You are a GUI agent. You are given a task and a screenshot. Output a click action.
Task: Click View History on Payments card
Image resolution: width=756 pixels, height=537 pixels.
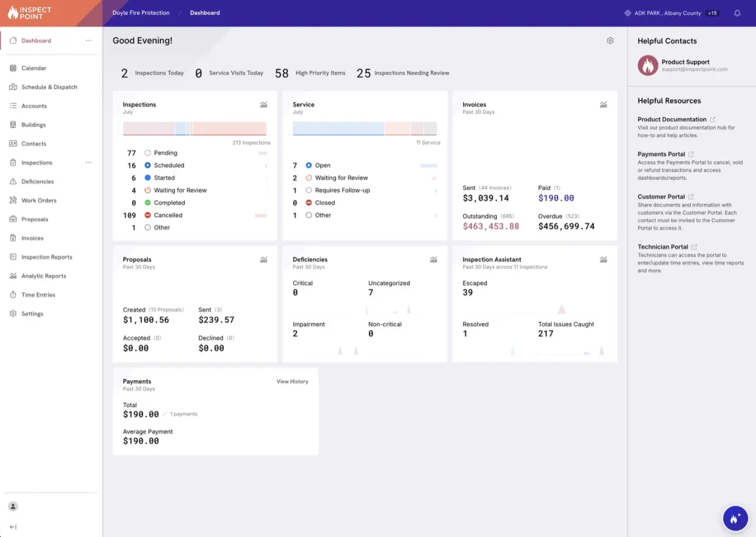click(293, 382)
